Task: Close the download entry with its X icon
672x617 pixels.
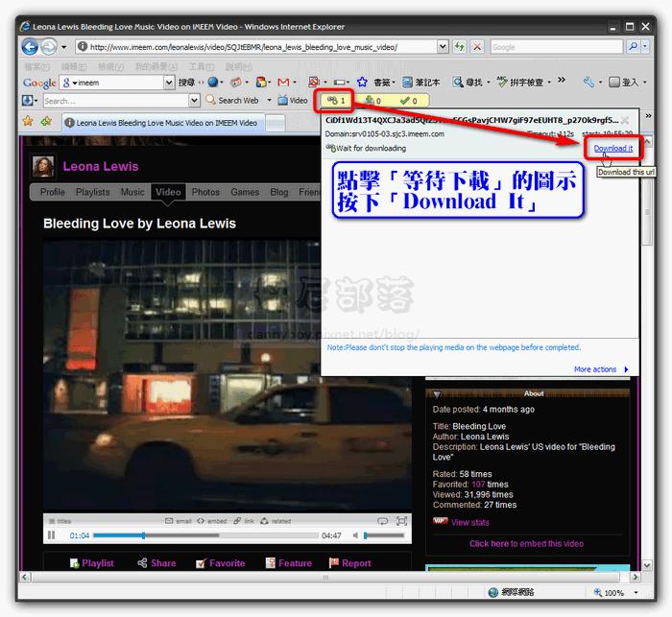Action: point(625,120)
